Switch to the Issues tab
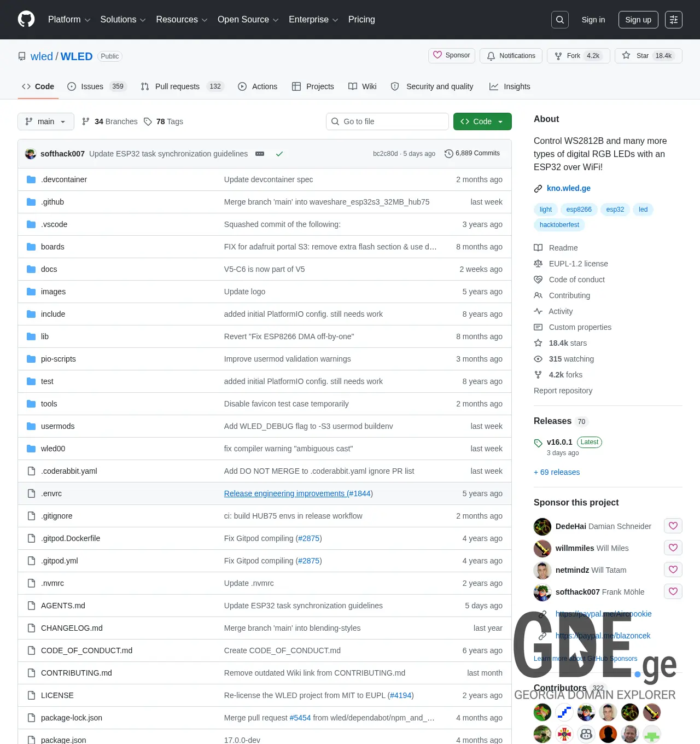Image resolution: width=700 pixels, height=744 pixels. [97, 86]
